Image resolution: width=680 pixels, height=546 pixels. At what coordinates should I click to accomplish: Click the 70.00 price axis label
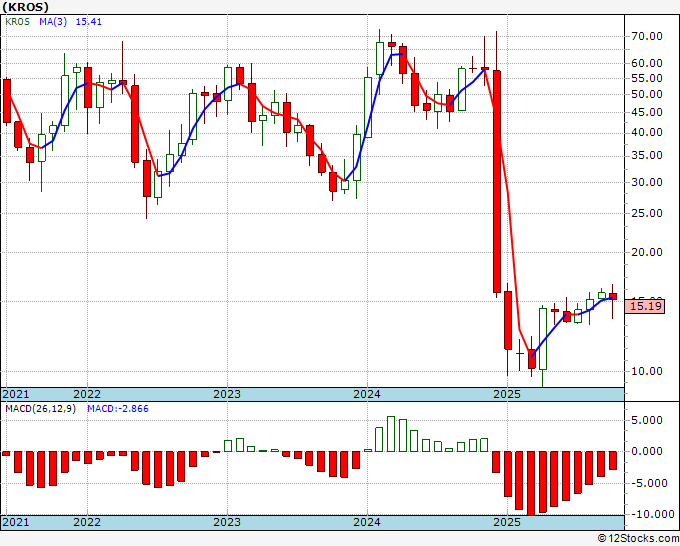coord(647,36)
